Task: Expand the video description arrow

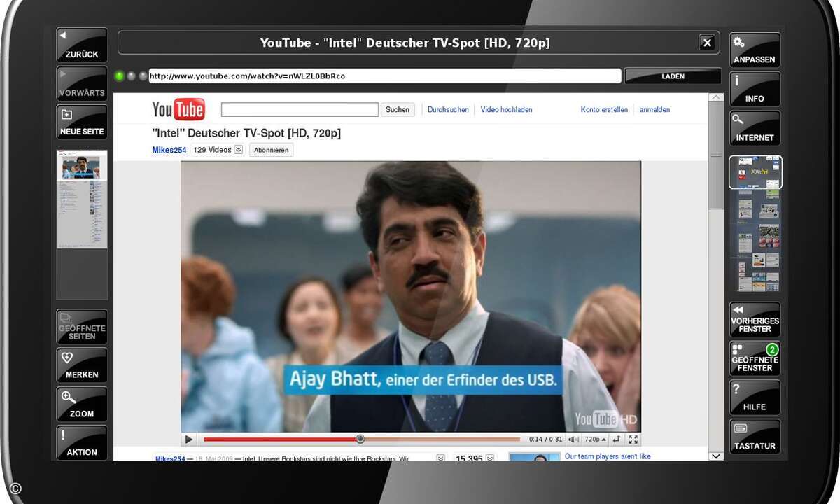Action: 441,458
